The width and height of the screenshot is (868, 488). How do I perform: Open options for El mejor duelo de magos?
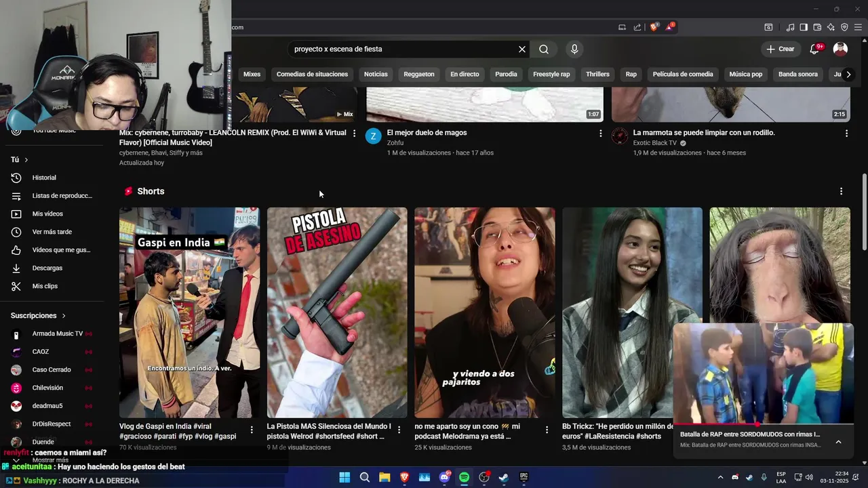(600, 134)
